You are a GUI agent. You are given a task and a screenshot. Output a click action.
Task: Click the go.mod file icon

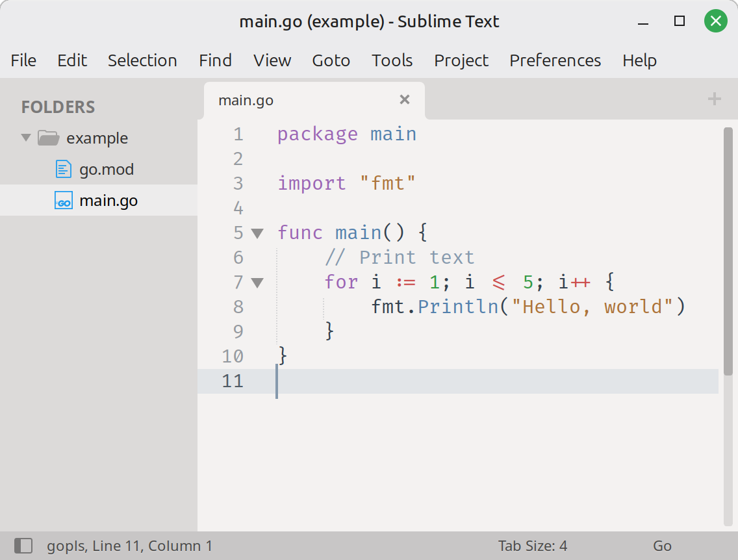(x=64, y=169)
